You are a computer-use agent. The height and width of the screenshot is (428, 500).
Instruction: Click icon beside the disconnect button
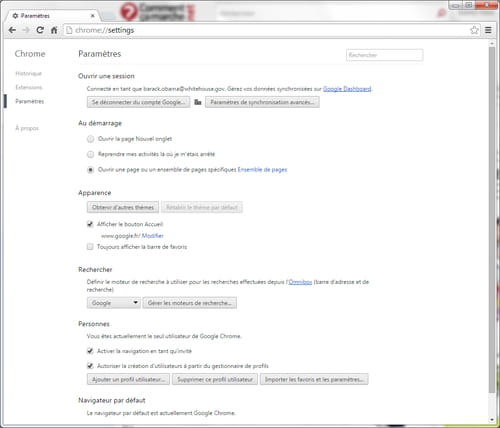click(x=198, y=102)
